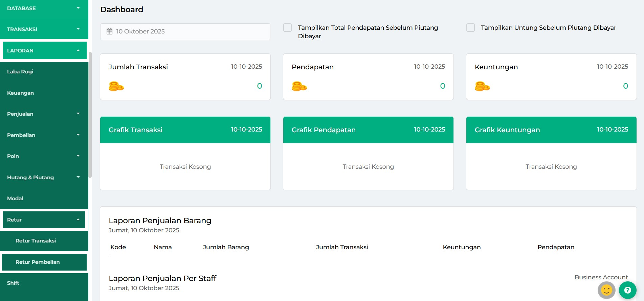644x301 pixels.
Task: Click the coins icon in Keuntungan card
Action: click(482, 86)
